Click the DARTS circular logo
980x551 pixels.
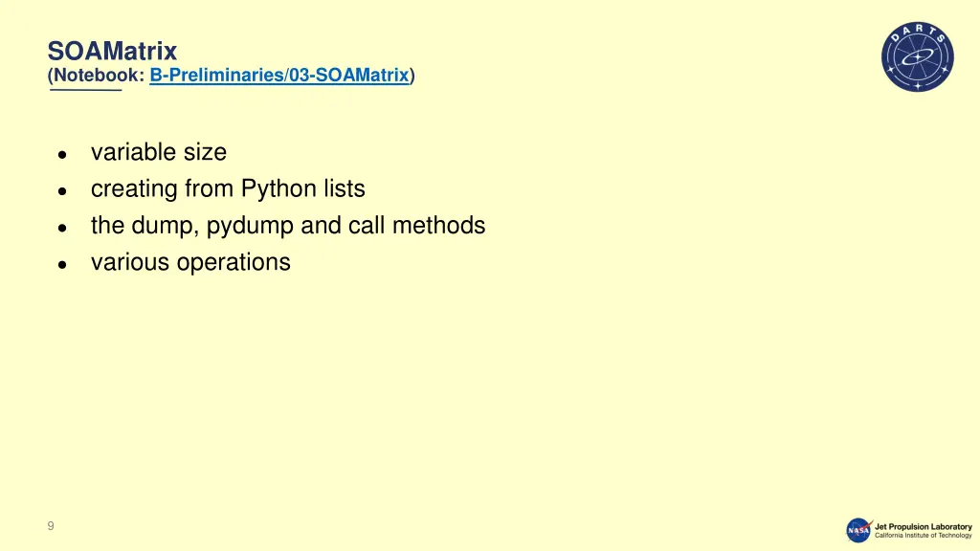tap(918, 56)
